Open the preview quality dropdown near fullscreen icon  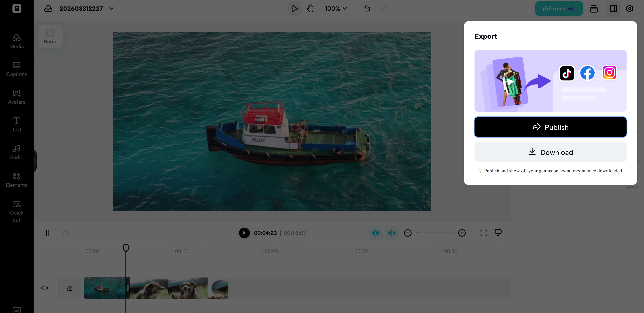point(498,233)
